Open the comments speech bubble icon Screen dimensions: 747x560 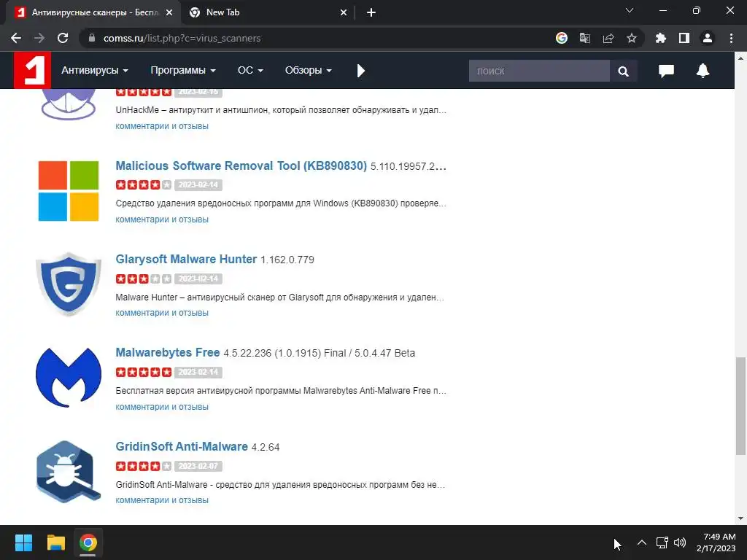[x=666, y=71]
